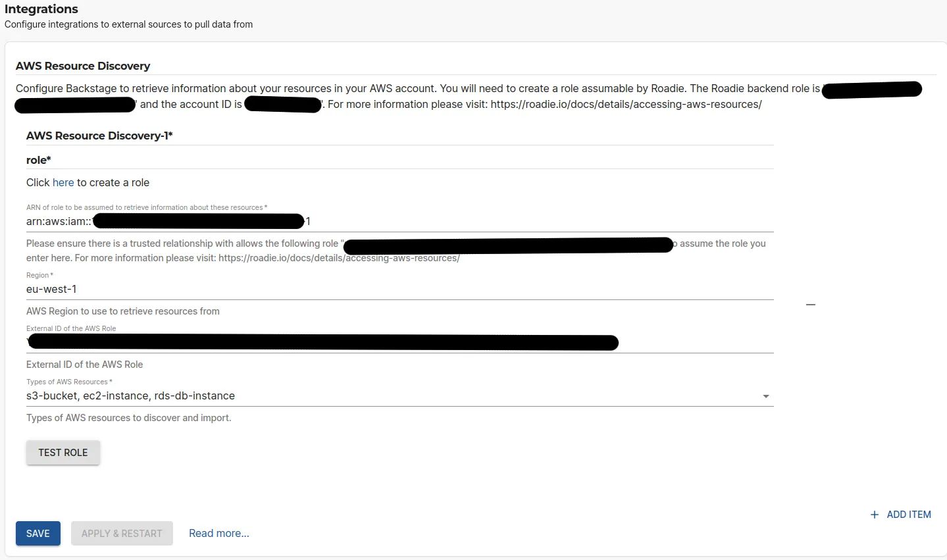The image size is (947, 560).
Task: Click the ARN of role input field
Action: pos(395,221)
